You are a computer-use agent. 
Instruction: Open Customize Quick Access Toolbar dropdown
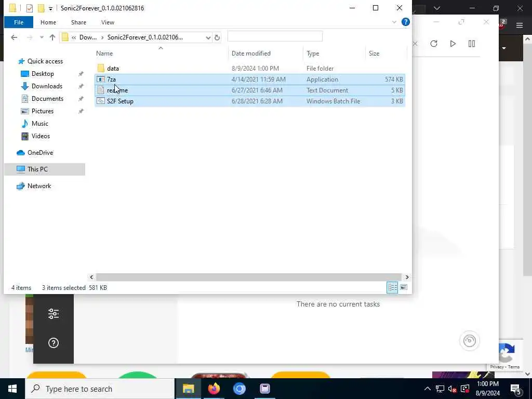pos(50,8)
